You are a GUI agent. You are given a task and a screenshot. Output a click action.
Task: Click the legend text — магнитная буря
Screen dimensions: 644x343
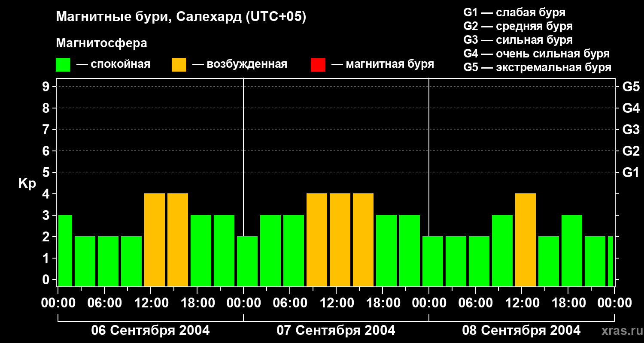tap(383, 65)
